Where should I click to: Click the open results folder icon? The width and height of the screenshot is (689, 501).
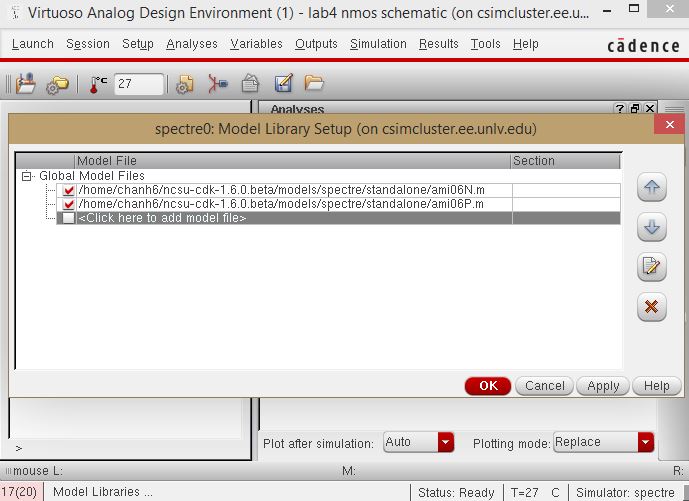point(314,83)
